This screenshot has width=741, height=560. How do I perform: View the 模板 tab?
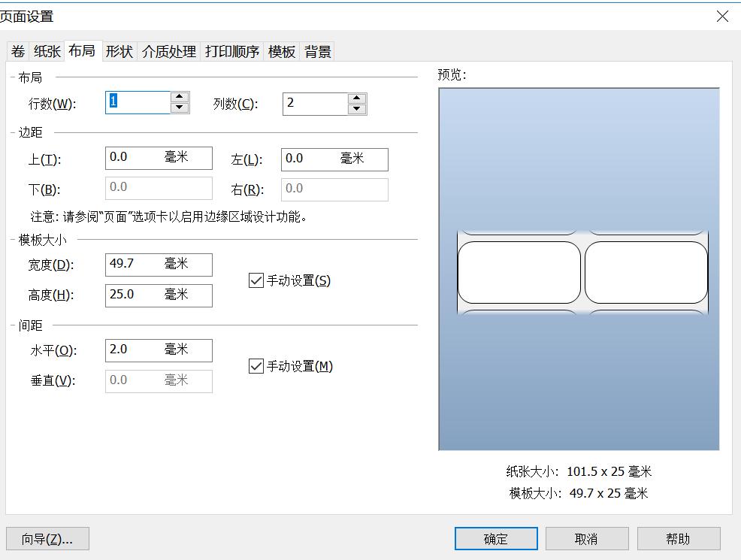281,51
